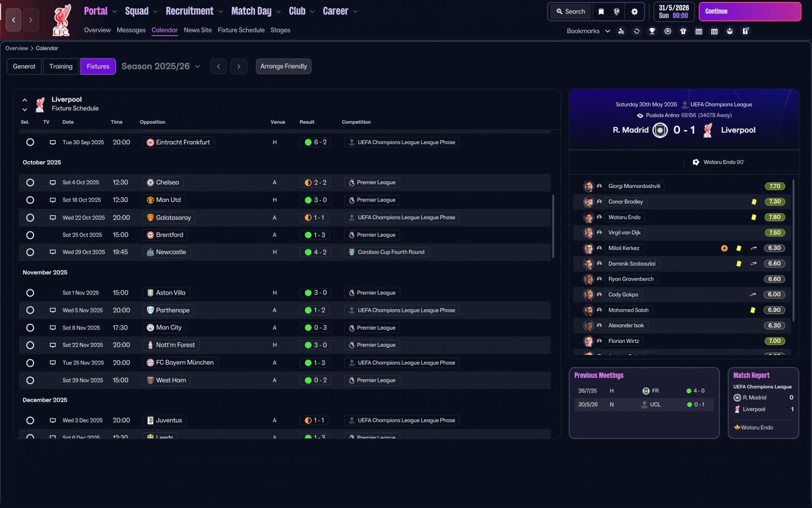Open the Match Day dropdown menu
This screenshot has height=508, width=812.
click(256, 11)
